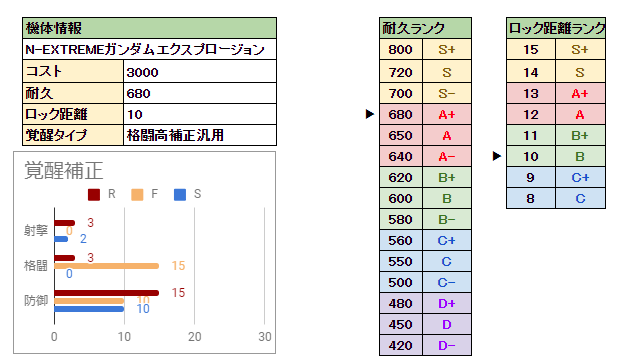Image resolution: width=629 pixels, height=364 pixels.
Task: Select the N-EXTREMEガンダム エクスプロージョン name cell
Action: (x=149, y=49)
